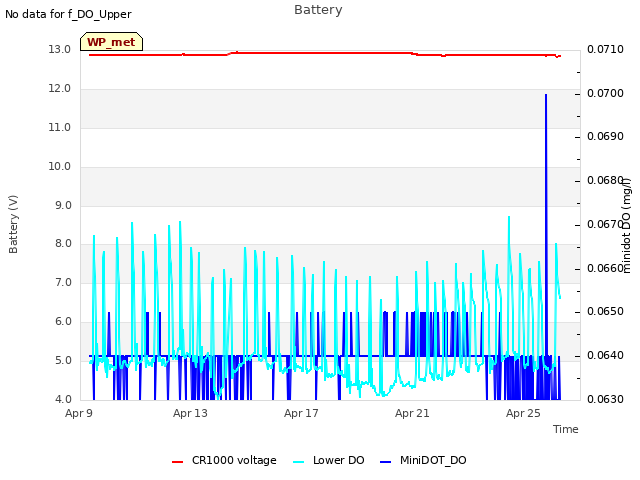Click the 0.0650 right axis value

tap(605, 311)
